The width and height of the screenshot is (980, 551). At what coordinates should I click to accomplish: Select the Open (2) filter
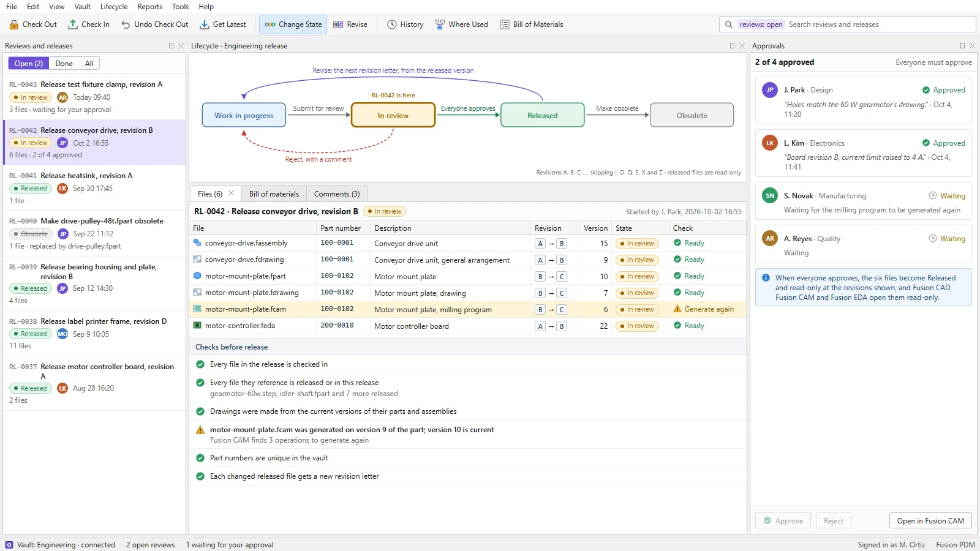29,64
